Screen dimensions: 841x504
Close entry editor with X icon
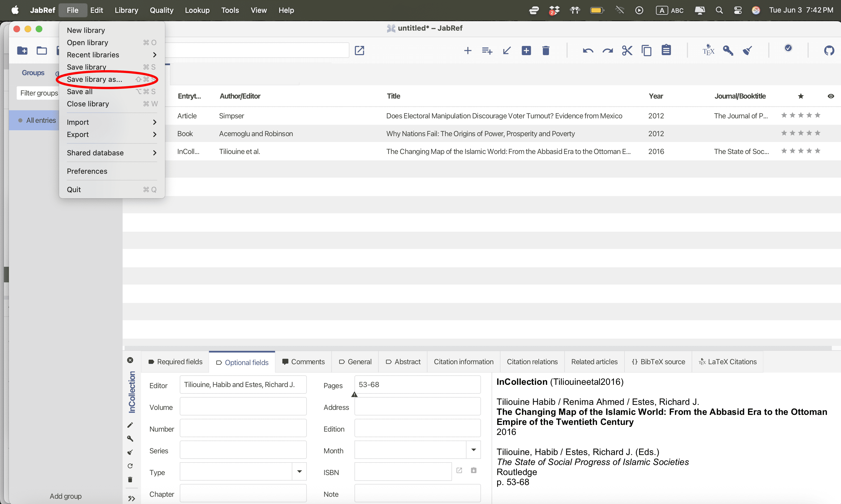click(130, 360)
